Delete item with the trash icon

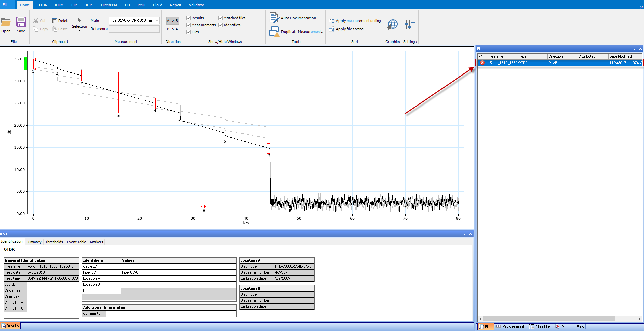54,21
